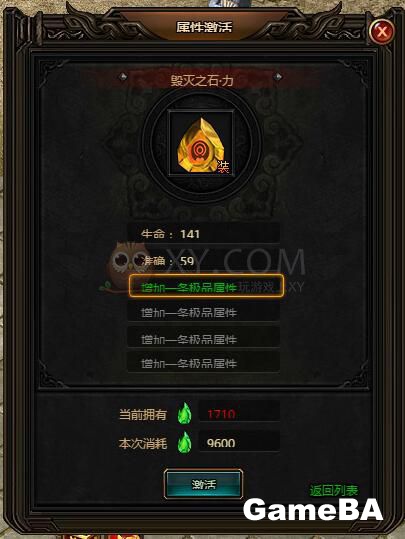Image resolution: width=405 pixels, height=539 pixels.
Task: Click the 9600 cost amount field
Action: coord(240,442)
